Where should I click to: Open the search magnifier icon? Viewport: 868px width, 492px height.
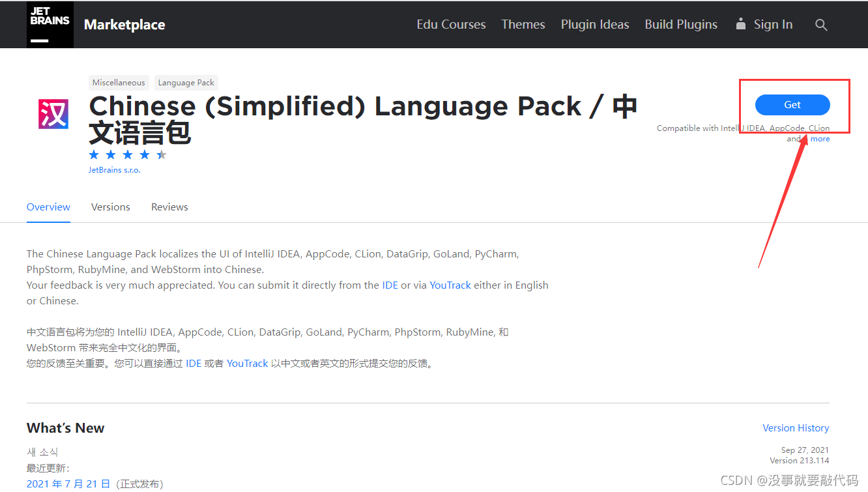[821, 25]
